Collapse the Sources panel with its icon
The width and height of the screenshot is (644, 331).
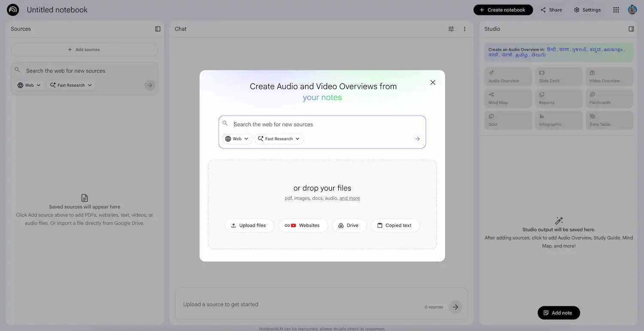tap(158, 29)
